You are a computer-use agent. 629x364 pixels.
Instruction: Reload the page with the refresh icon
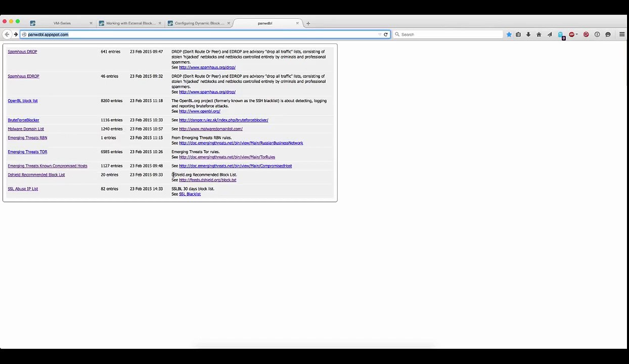point(386,34)
